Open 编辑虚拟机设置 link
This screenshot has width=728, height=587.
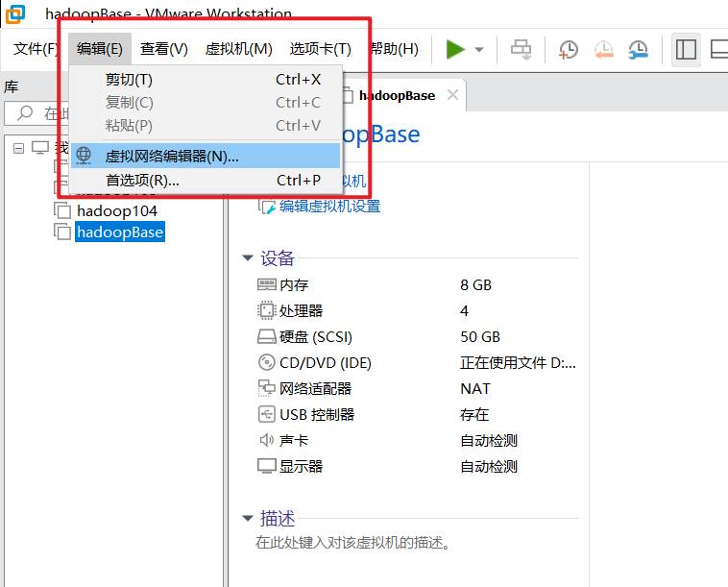329,206
